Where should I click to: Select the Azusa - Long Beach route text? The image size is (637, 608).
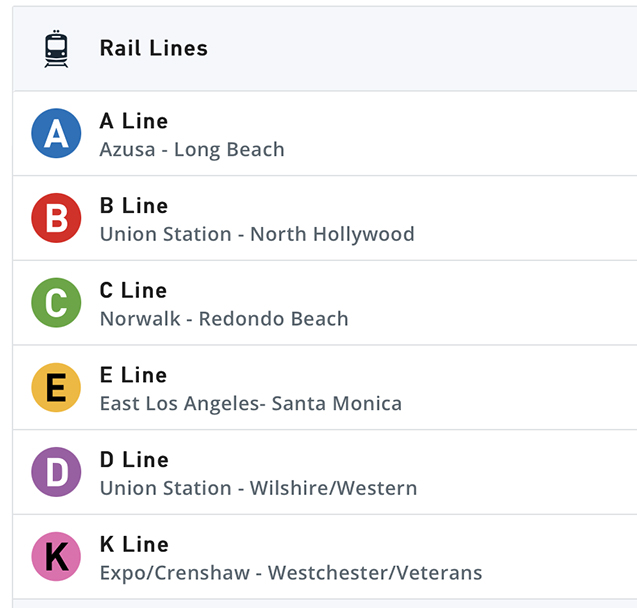click(192, 150)
